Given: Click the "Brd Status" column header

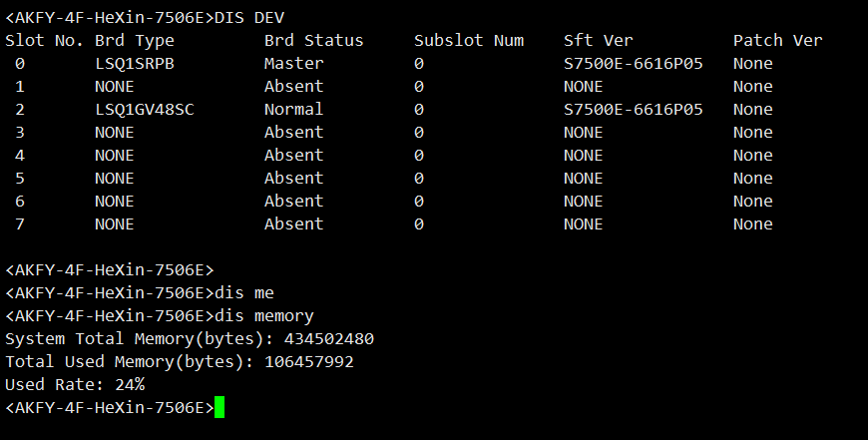Looking at the screenshot, I should (314, 41).
